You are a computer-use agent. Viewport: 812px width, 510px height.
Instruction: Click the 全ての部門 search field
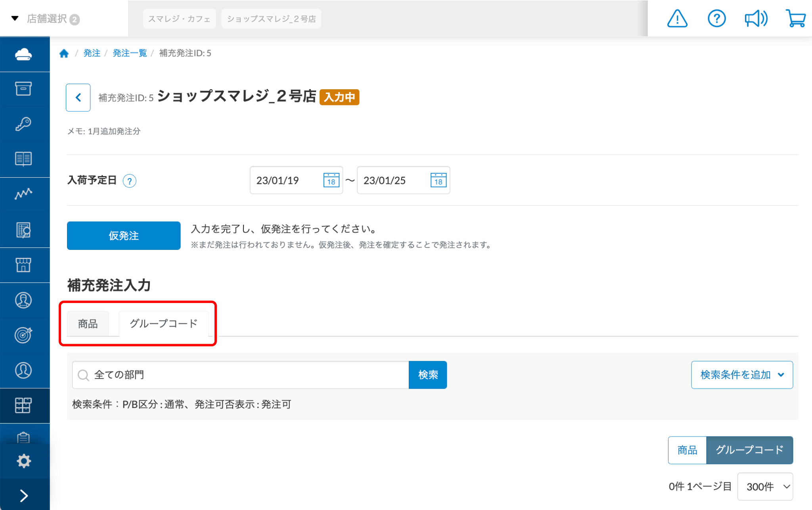[240, 375]
